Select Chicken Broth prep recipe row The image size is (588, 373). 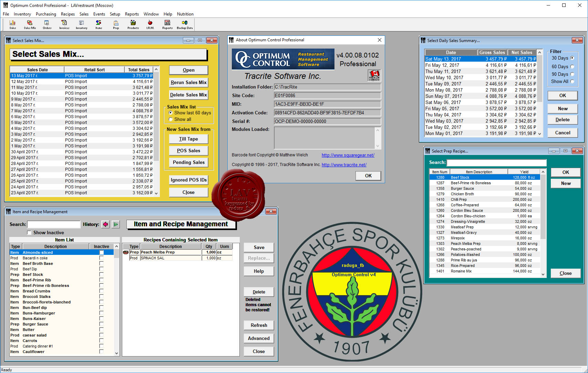coord(485,194)
